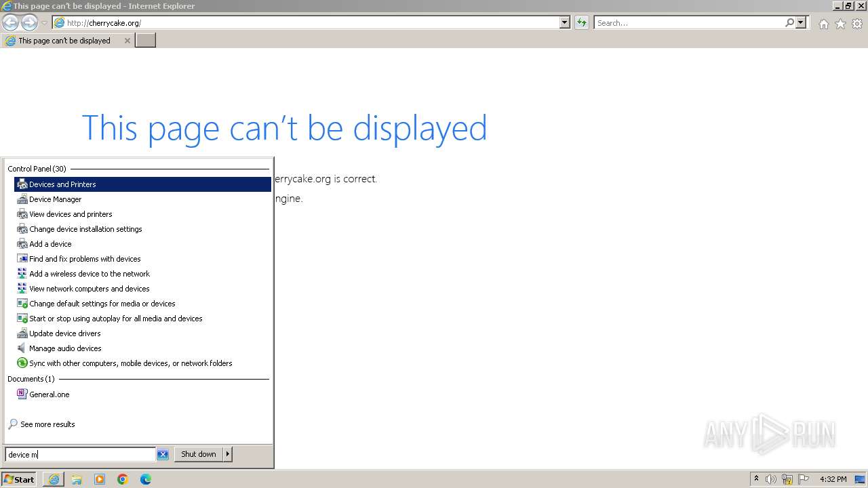Open Devices and Printers result

click(x=142, y=184)
